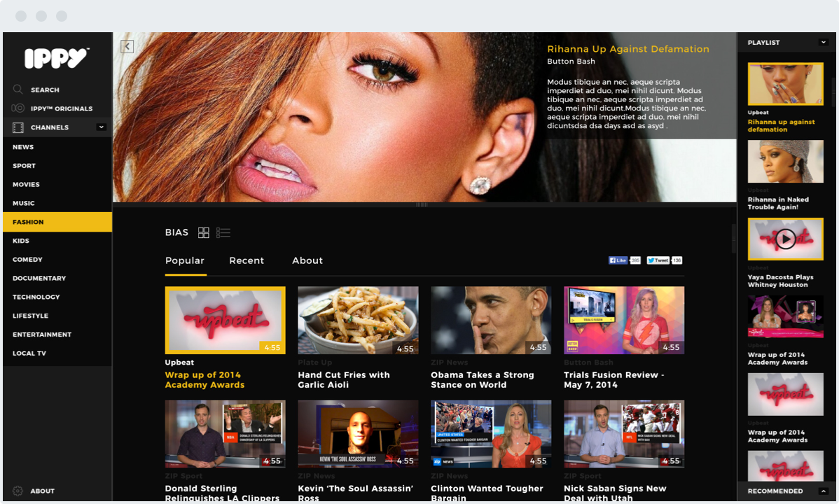Viewport: 839px width, 504px height.
Task: Open Clinton Wanted Tougher Bargain thumbnail
Action: pos(491,434)
